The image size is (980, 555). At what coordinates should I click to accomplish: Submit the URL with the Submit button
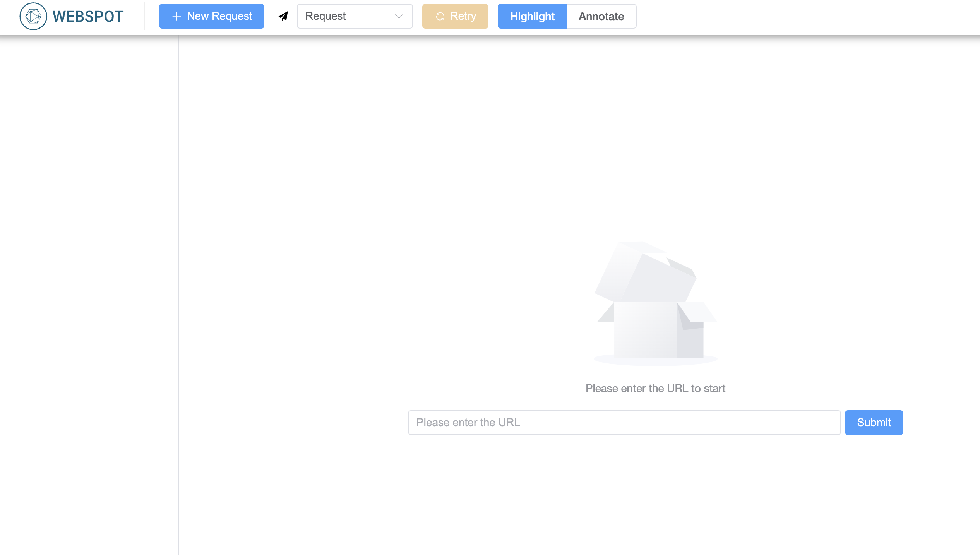(x=874, y=422)
